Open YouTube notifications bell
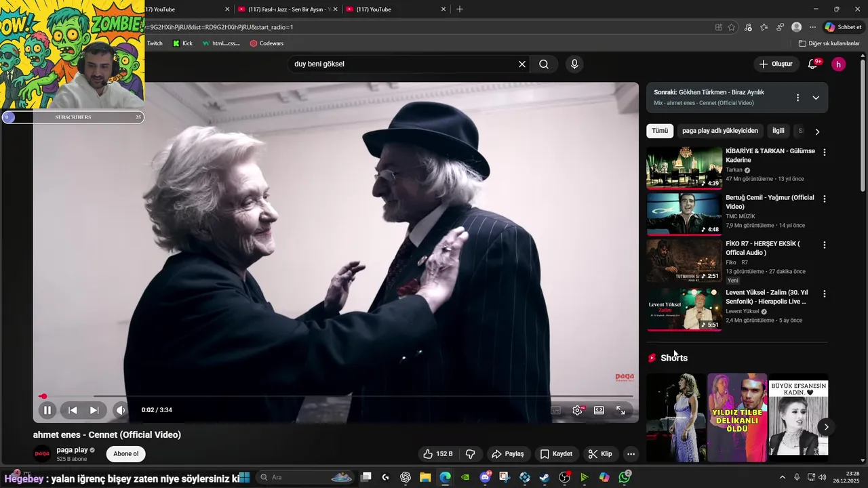The height and width of the screenshot is (488, 868). [x=812, y=64]
